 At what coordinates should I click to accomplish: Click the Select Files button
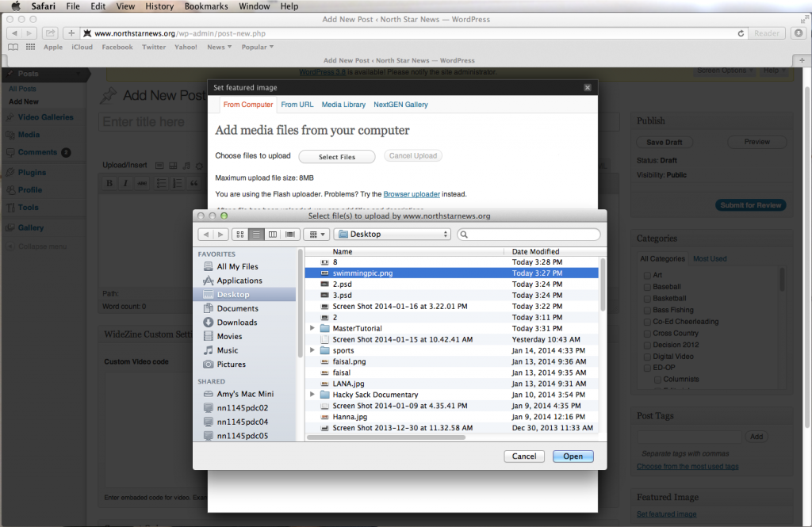pyautogui.click(x=337, y=156)
